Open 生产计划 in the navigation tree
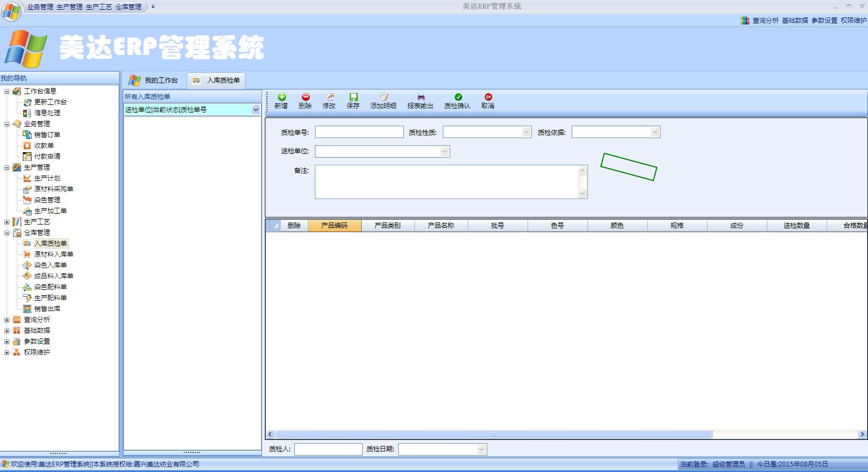 [47, 178]
